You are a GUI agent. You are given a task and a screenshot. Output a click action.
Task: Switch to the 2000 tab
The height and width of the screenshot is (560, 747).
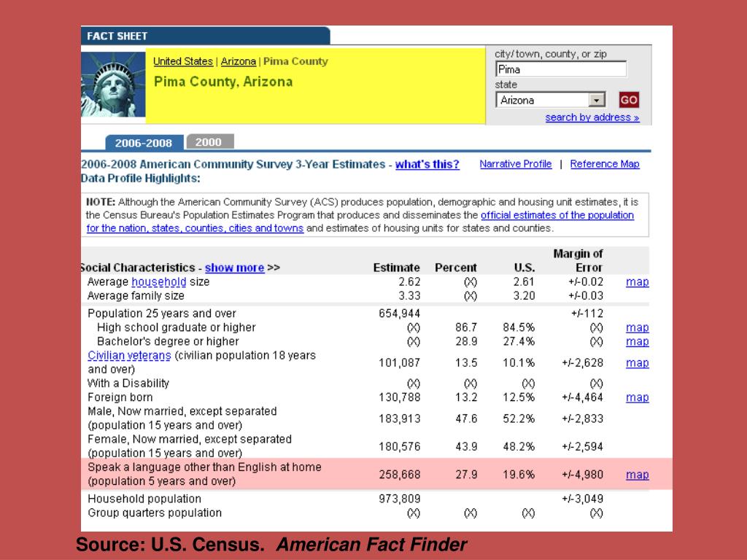[209, 142]
